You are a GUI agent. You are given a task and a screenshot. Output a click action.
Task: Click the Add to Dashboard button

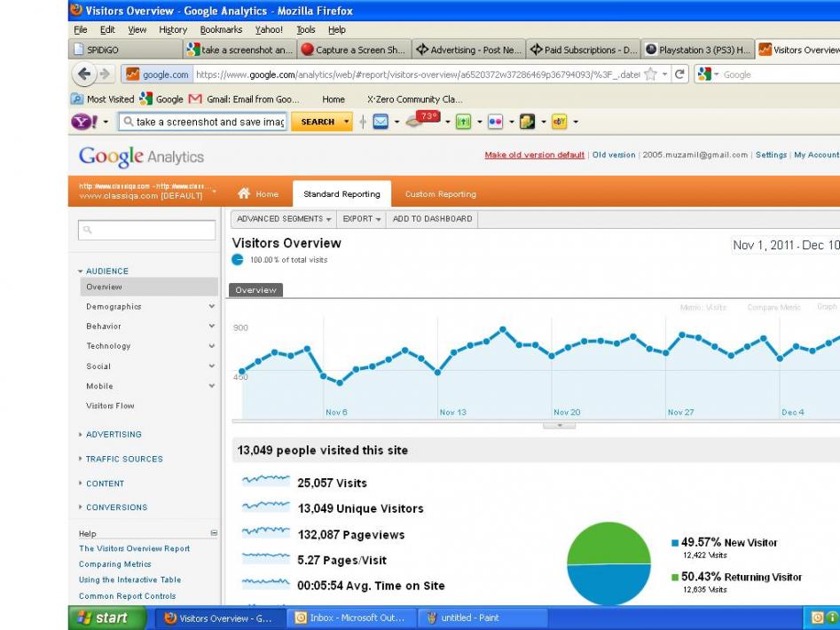coord(432,218)
